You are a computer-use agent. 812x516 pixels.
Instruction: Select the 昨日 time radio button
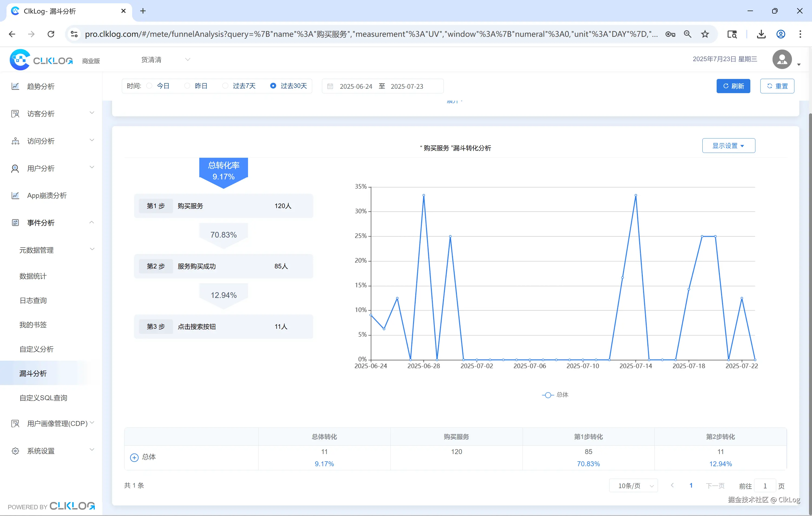187,86
